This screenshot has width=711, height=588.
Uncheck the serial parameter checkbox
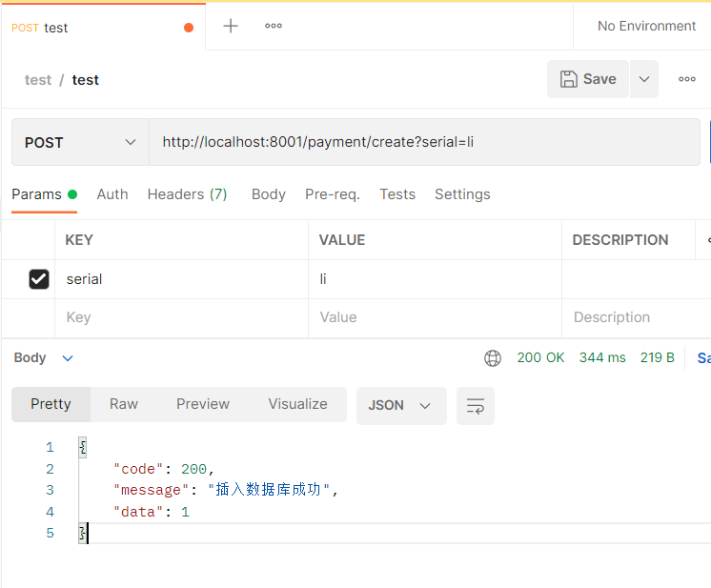point(39,279)
